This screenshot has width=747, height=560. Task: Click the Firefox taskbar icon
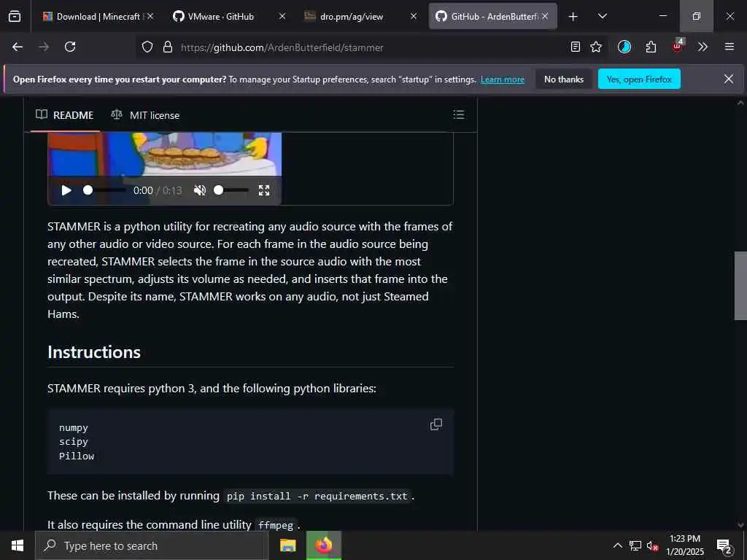click(x=324, y=545)
